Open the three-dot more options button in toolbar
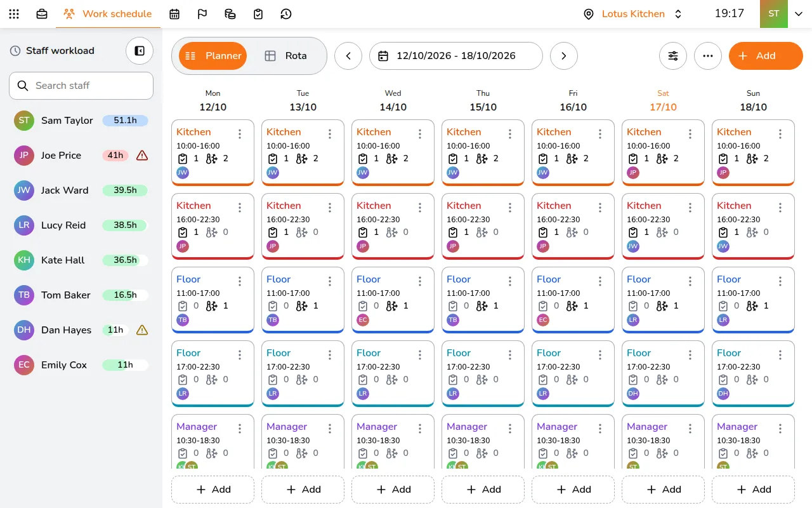Viewport: 812px width, 508px height. coord(708,56)
